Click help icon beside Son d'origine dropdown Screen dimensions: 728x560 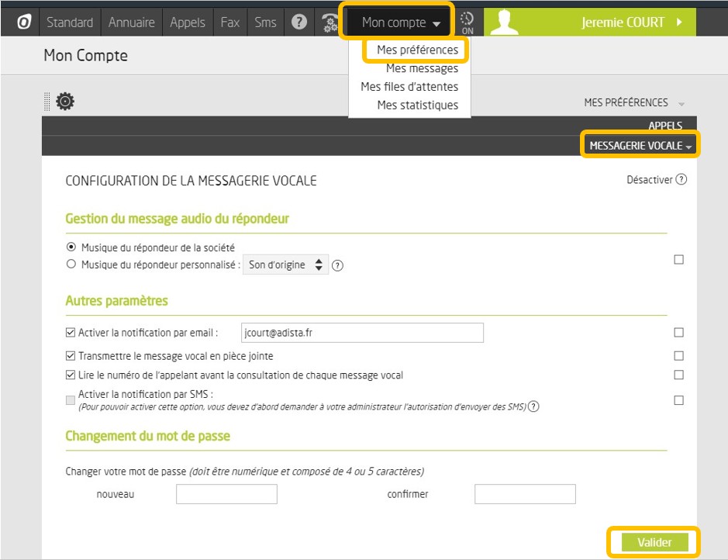pyautogui.click(x=338, y=265)
